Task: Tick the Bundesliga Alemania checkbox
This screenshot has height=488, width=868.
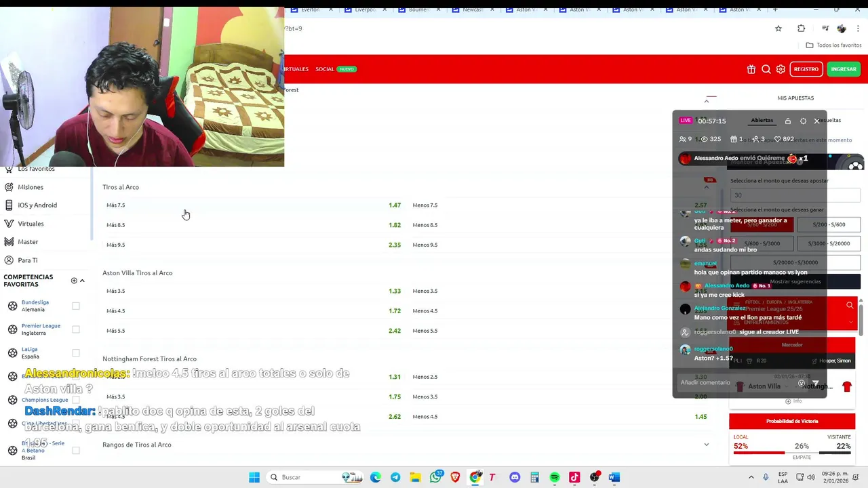Action: click(x=76, y=306)
